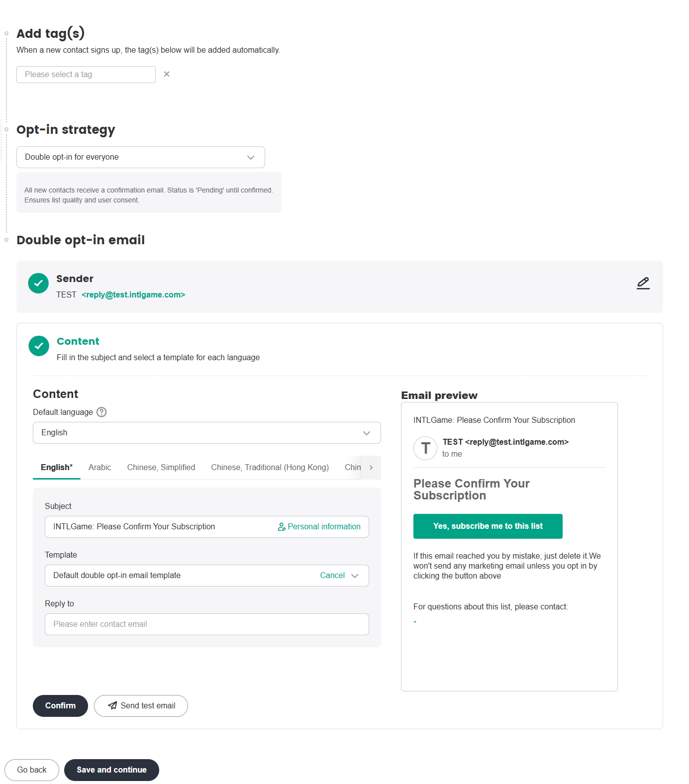Click the Please select a tag field
This screenshot has height=784, width=689.
86,75
